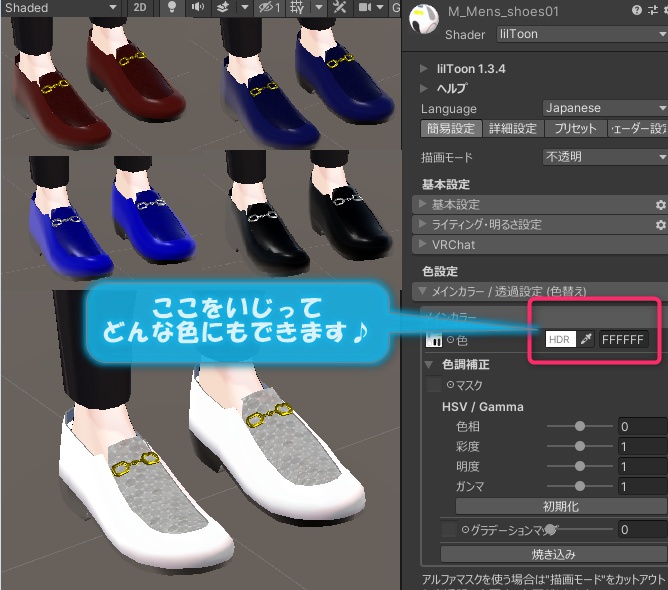Adjust the 彩度 saturation slider
The width and height of the screenshot is (668, 590).
[579, 446]
